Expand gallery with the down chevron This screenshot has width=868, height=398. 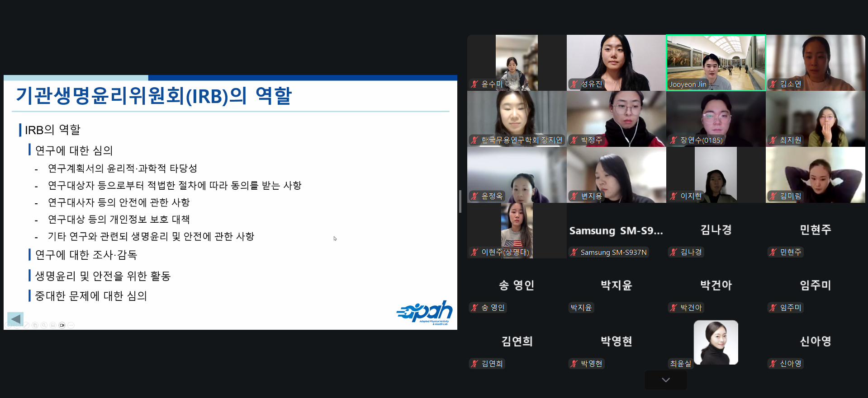tap(665, 380)
